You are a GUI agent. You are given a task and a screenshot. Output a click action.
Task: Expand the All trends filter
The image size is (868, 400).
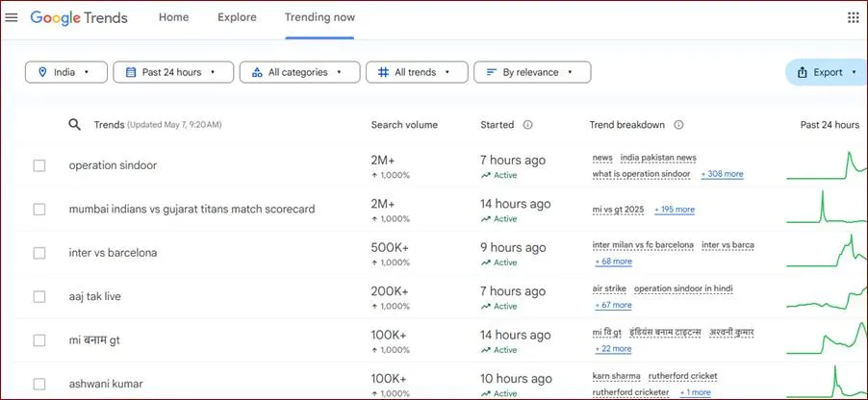coord(417,72)
